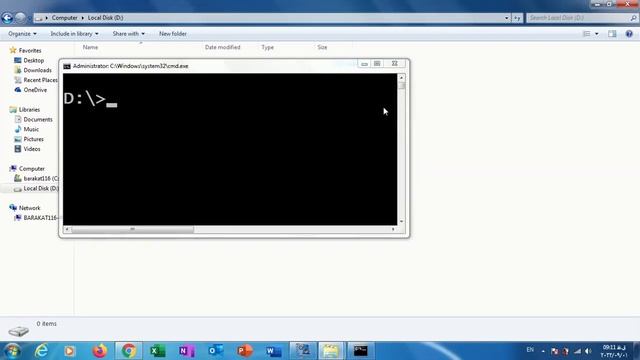The height and width of the screenshot is (360, 640).
Task: Sort by Date modified column header
Action: pyautogui.click(x=222, y=47)
